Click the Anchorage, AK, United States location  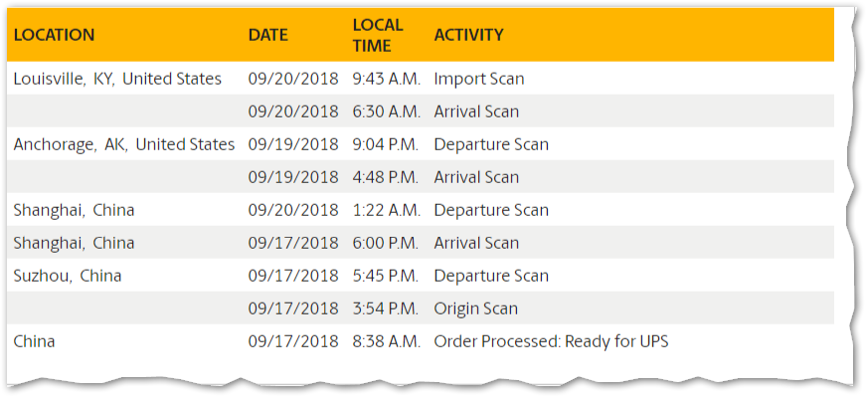[x=124, y=144]
